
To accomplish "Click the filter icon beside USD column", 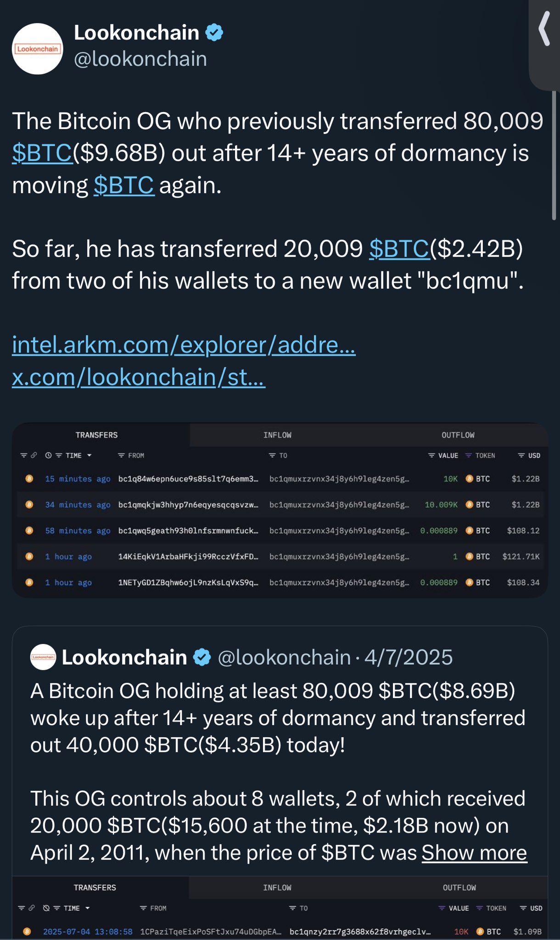I will pos(521,455).
